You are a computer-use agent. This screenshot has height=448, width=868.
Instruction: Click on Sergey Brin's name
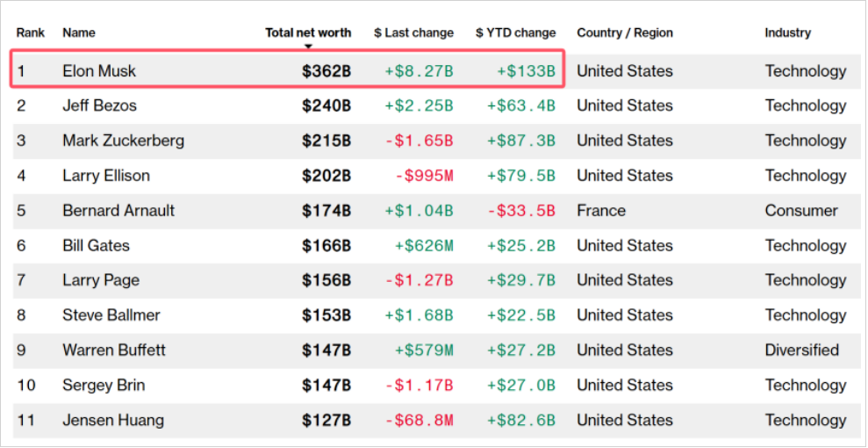[104, 386]
